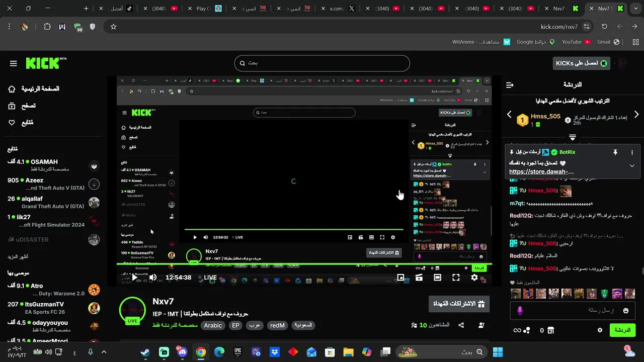Open iik27 channel in sidebar

(x=54, y=221)
